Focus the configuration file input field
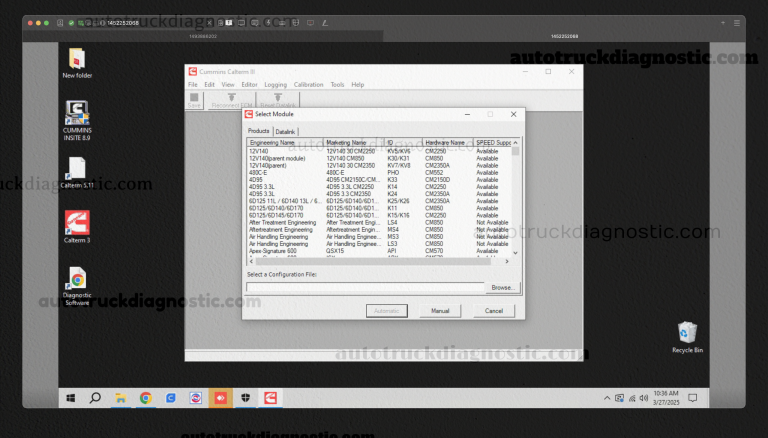768x438 pixels. click(x=365, y=287)
